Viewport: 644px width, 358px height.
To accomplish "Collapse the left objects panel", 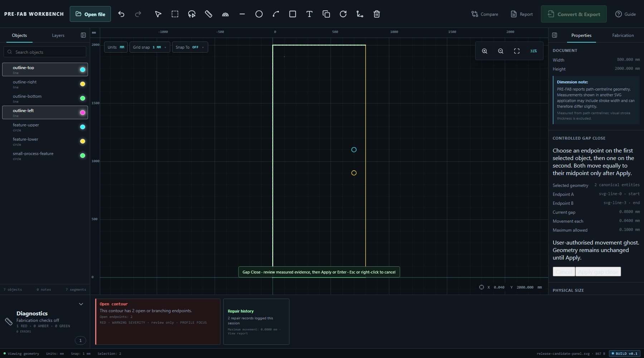I will click(x=83, y=35).
